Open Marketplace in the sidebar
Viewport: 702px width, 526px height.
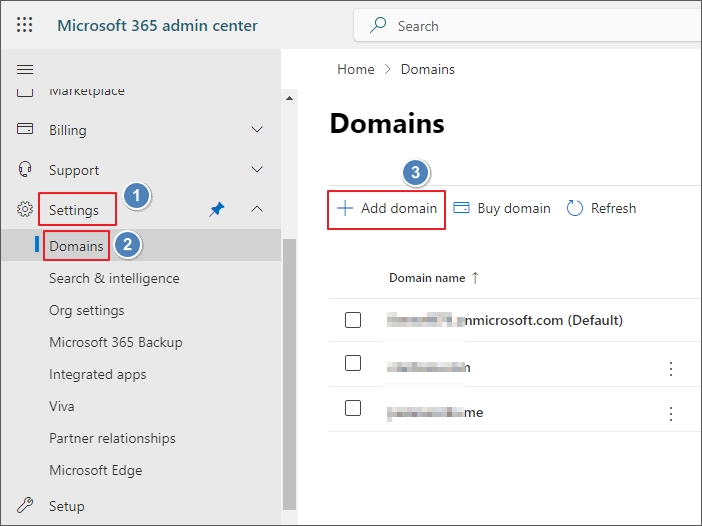coord(87,90)
